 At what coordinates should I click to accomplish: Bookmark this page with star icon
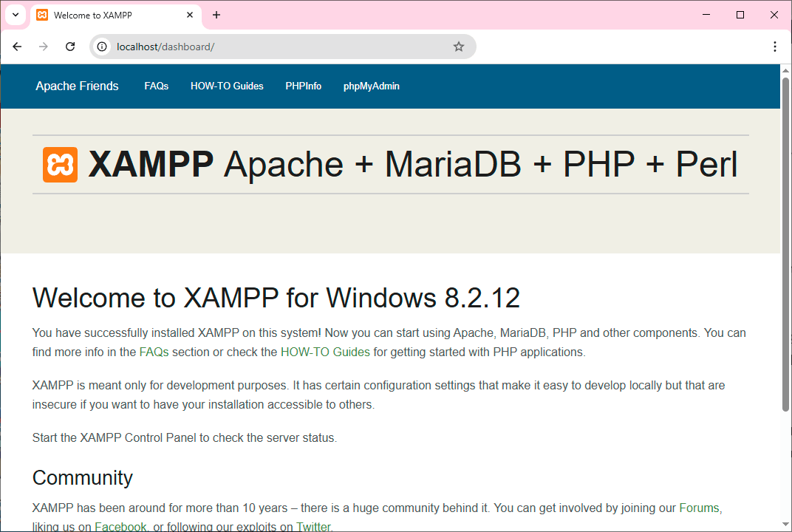[459, 47]
